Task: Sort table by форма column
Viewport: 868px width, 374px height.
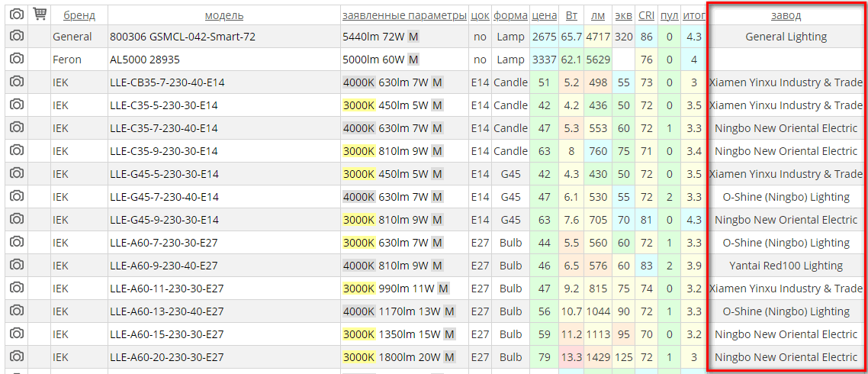Action: [510, 15]
